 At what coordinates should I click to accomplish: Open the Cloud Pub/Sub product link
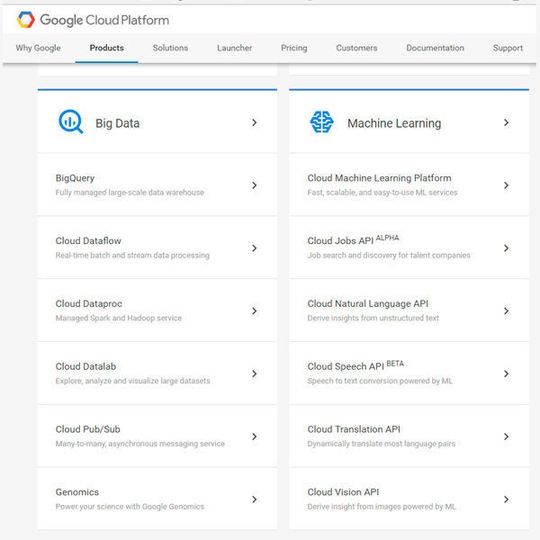[88, 429]
